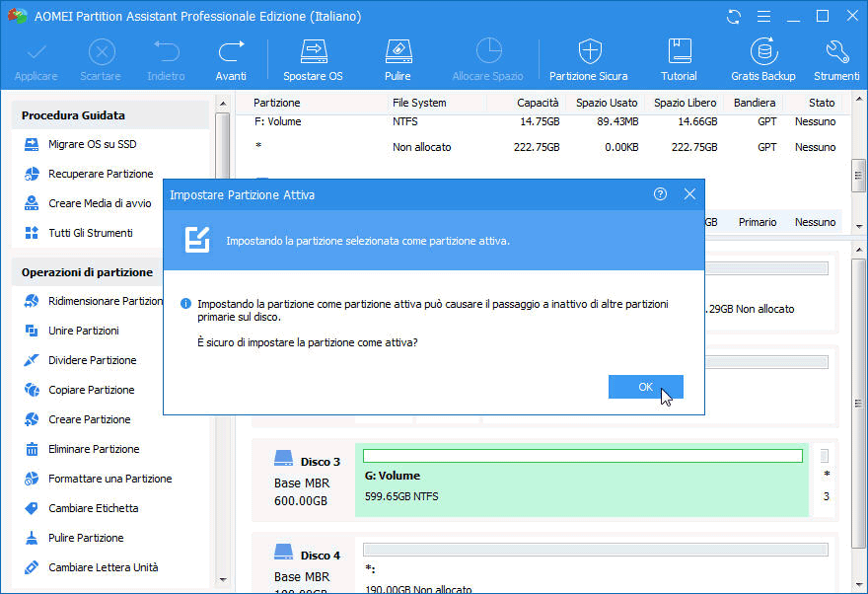The width and height of the screenshot is (868, 594).
Task: Select the F: Volume row
Action: pos(540,121)
